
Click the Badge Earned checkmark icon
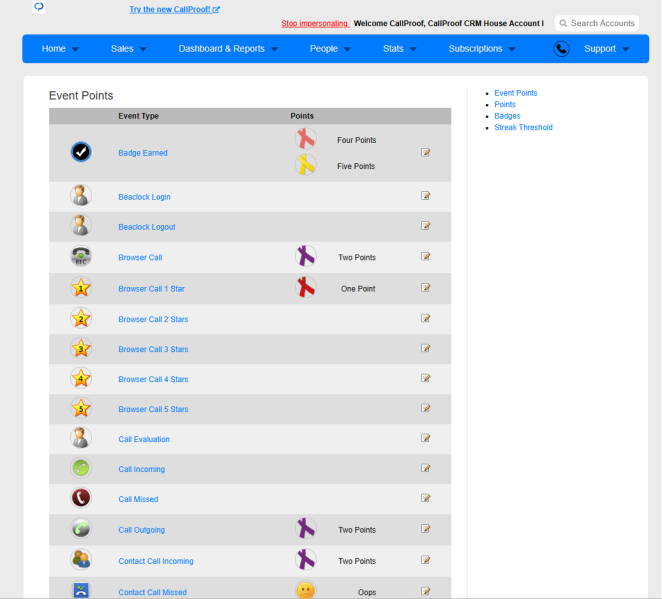point(81,152)
